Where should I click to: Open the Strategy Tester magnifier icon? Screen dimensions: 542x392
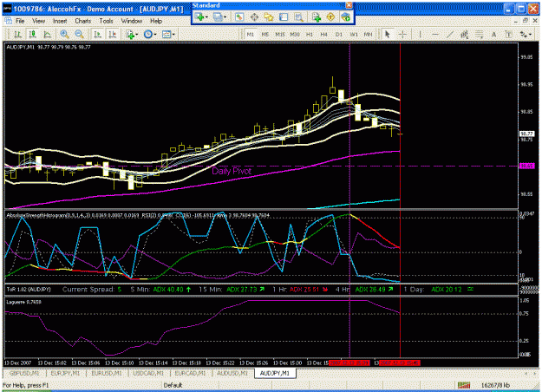[x=298, y=17]
